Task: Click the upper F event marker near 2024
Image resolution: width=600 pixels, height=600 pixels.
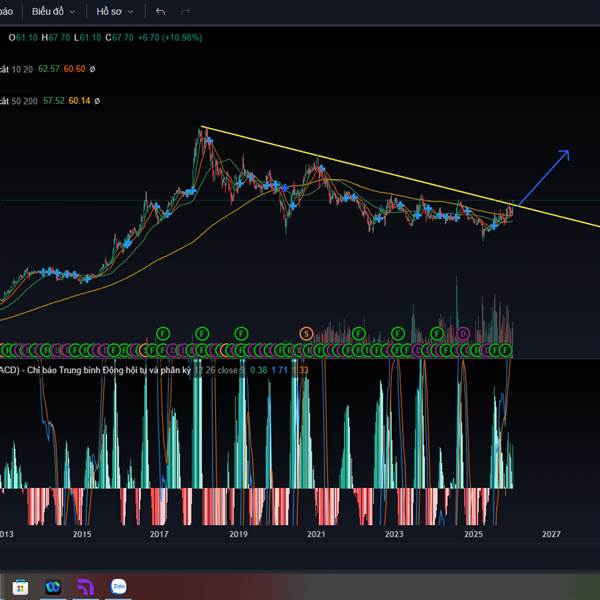Action: click(x=437, y=334)
